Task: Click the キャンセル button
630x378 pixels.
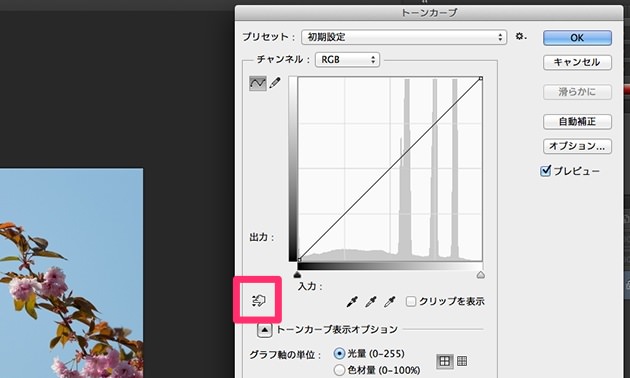Action: [x=577, y=62]
